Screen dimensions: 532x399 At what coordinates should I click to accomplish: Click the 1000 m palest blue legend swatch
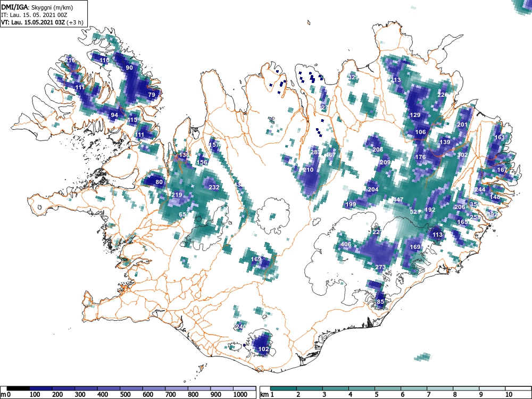tap(245, 388)
